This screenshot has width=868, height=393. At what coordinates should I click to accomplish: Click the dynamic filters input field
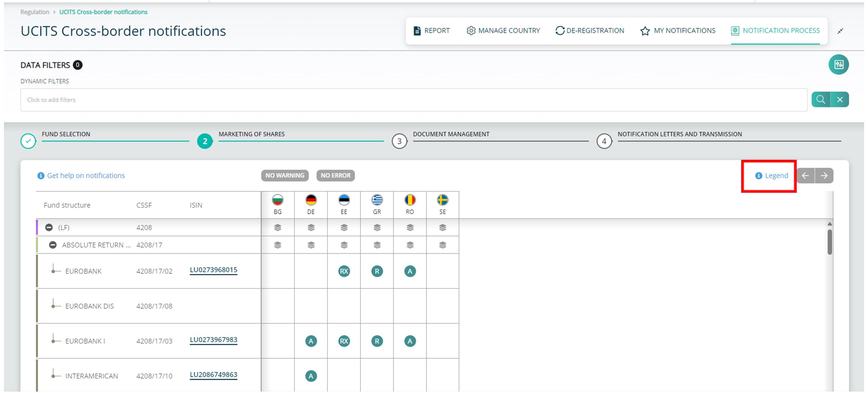click(x=414, y=100)
